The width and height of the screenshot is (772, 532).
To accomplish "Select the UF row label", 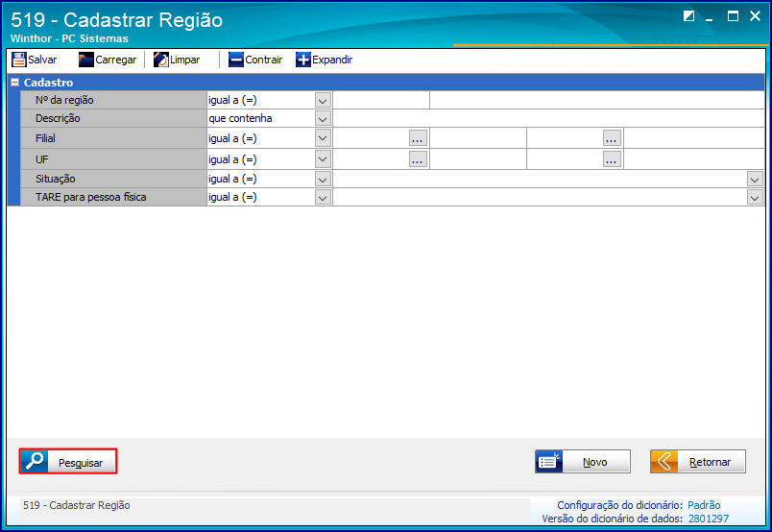I will 42,159.
